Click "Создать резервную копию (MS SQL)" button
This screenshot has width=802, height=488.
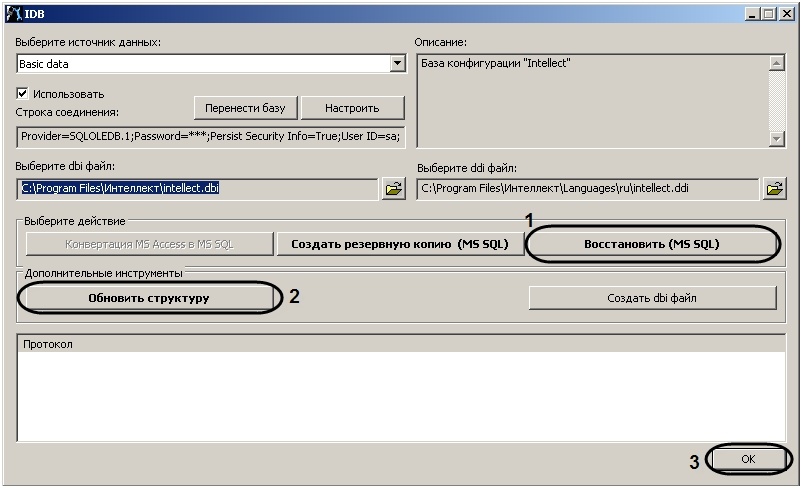click(400, 243)
